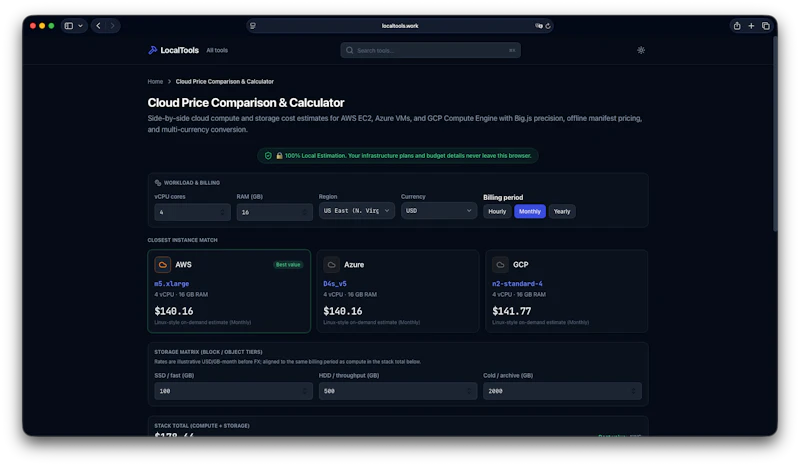
Task: Click the page vertical scrollbar
Action: click(x=774, y=135)
